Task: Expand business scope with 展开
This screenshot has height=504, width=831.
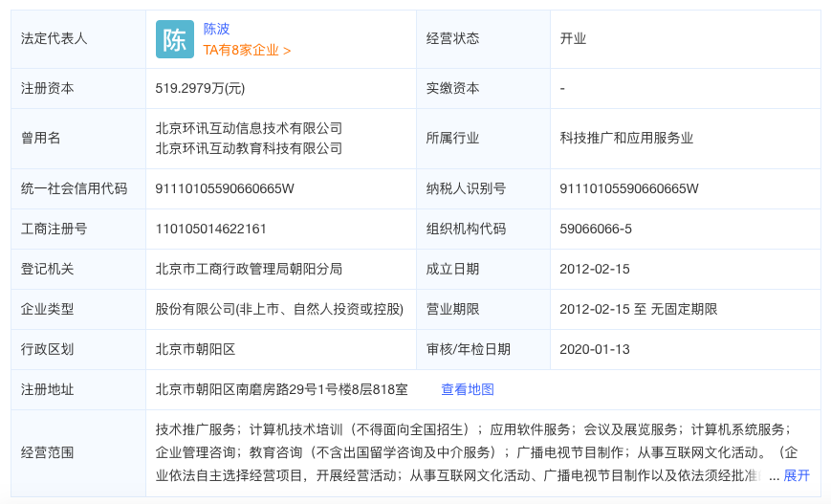Action: pos(797,475)
